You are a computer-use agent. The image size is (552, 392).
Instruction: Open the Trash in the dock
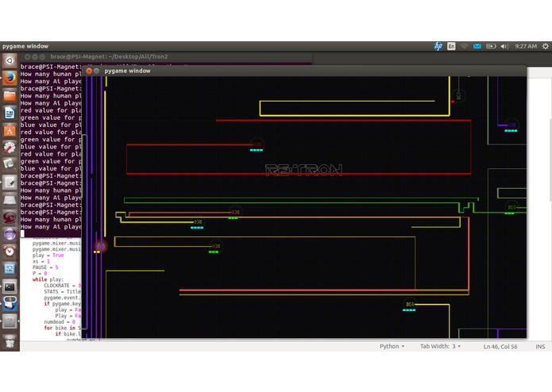point(10,341)
